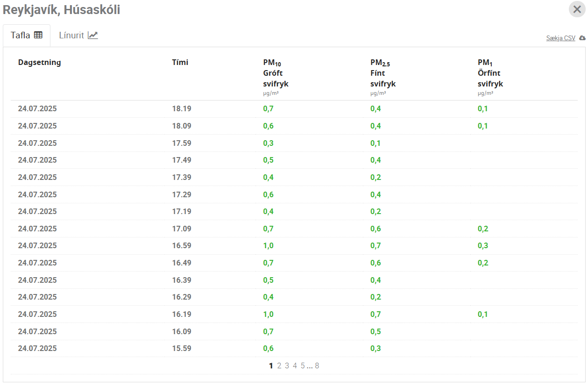
Task: Close the Reykjavík Húsaskóli panel
Action: [x=577, y=9]
